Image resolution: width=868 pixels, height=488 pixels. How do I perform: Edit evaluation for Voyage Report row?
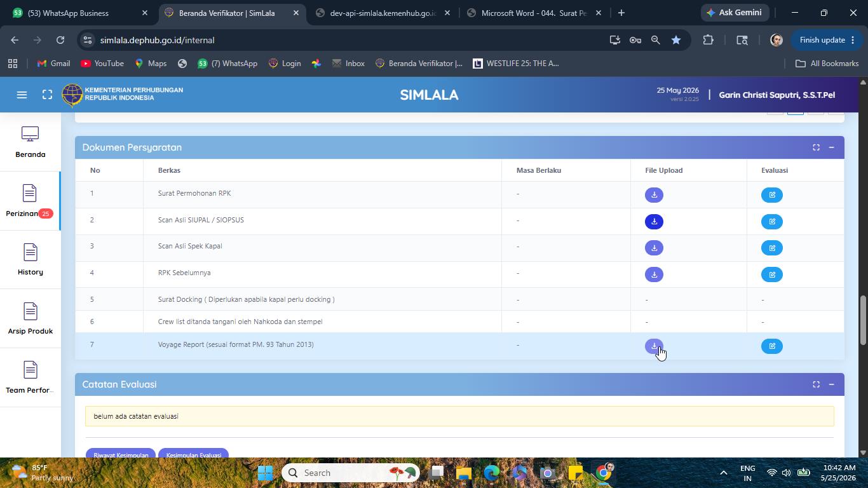coord(772,346)
